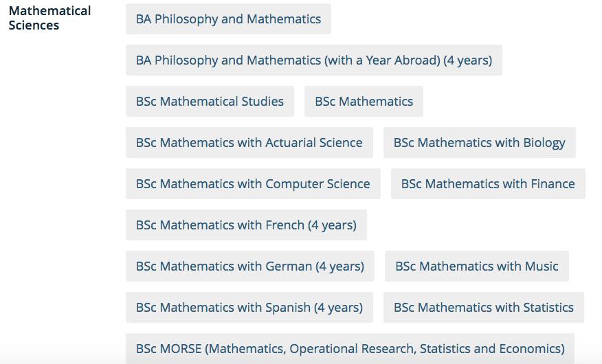The height and width of the screenshot is (364, 602).
Task: Choose the Actuarial Science mathematics degree
Action: [249, 143]
